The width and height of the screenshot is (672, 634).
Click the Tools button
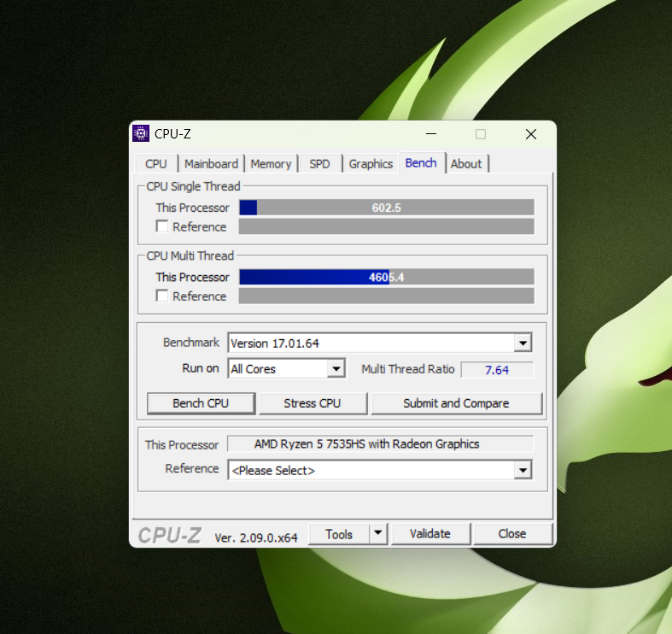click(x=339, y=534)
